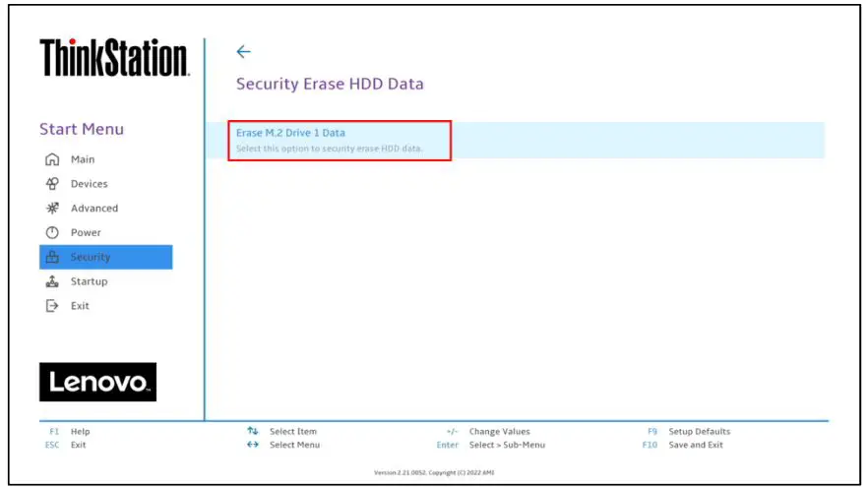
Task: Click the ESC Exit hint
Action: 65,445
